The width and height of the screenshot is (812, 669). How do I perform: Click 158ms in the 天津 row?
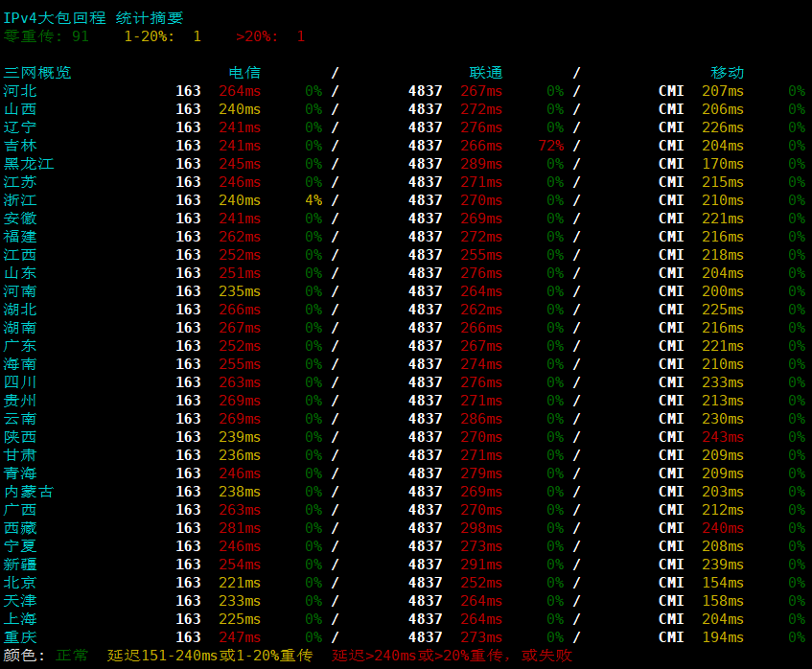click(723, 601)
